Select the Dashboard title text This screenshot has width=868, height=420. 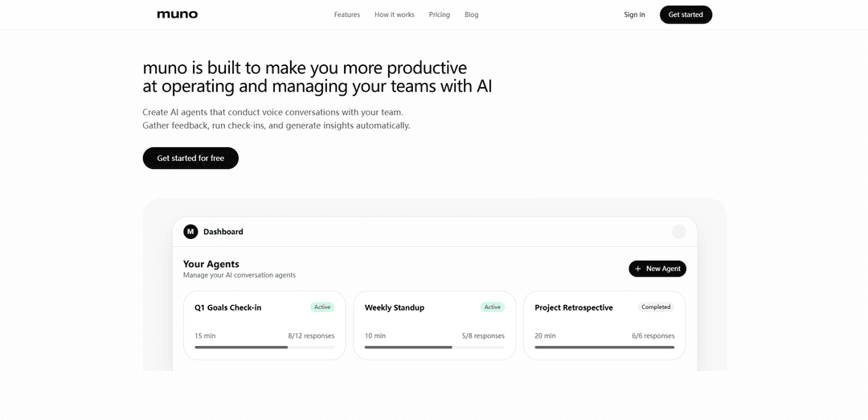pos(223,232)
